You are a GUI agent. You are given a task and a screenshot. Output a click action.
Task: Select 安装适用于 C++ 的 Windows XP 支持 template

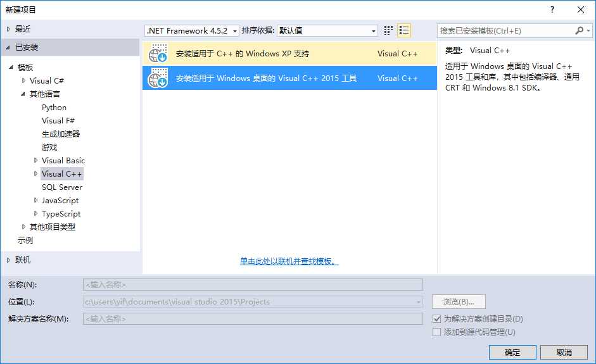pos(289,54)
